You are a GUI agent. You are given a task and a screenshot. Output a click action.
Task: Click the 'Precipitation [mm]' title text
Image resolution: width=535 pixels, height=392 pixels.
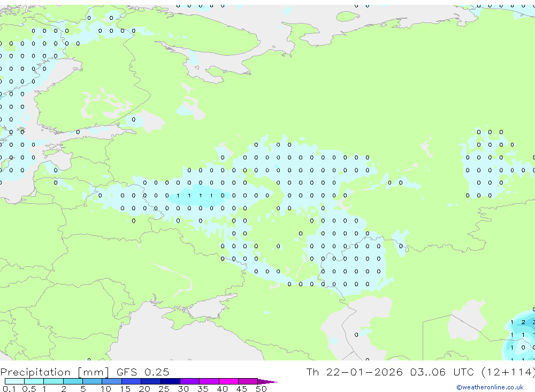(x=55, y=372)
